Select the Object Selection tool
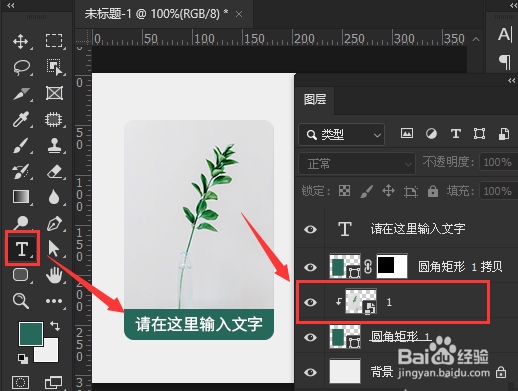The width and height of the screenshot is (518, 391). [54, 67]
